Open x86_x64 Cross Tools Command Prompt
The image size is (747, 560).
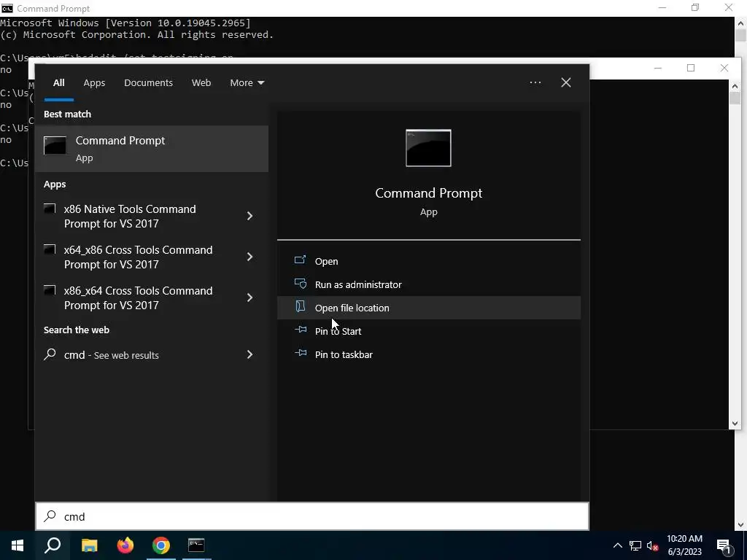pos(138,298)
